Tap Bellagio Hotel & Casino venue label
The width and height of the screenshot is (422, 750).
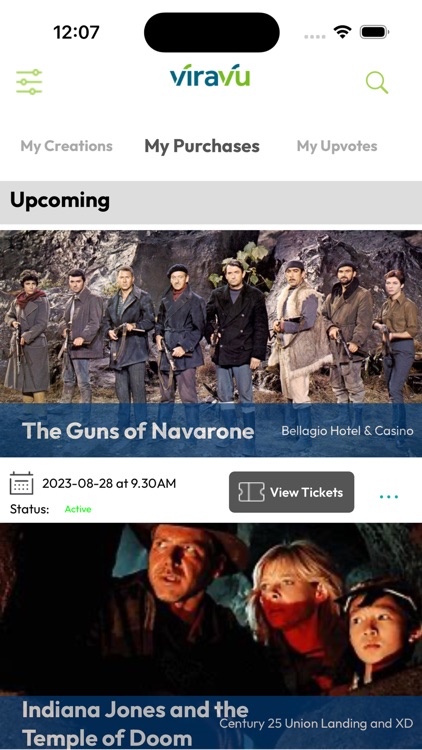point(347,431)
